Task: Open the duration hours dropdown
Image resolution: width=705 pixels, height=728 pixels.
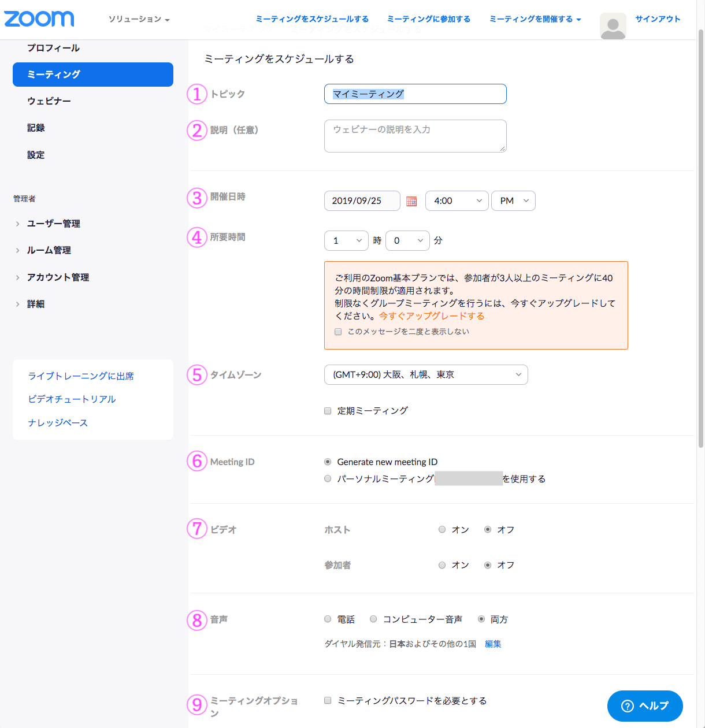Action: coord(346,241)
